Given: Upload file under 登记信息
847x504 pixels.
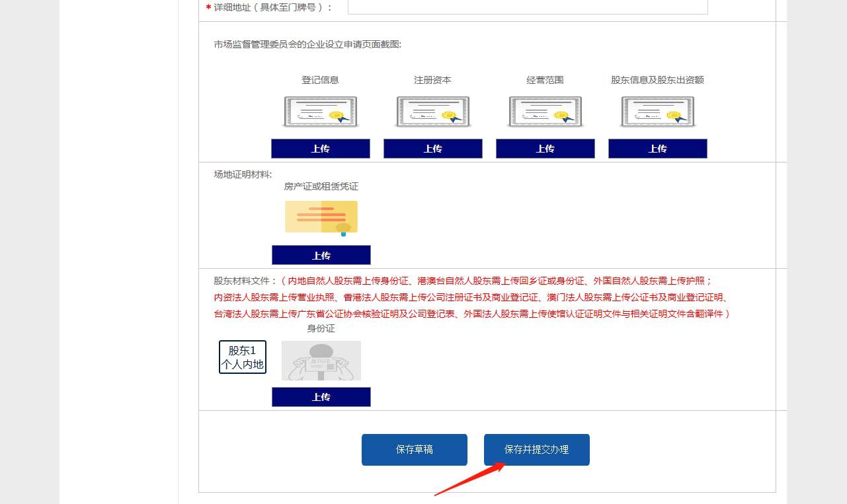Looking at the screenshot, I should click(321, 149).
